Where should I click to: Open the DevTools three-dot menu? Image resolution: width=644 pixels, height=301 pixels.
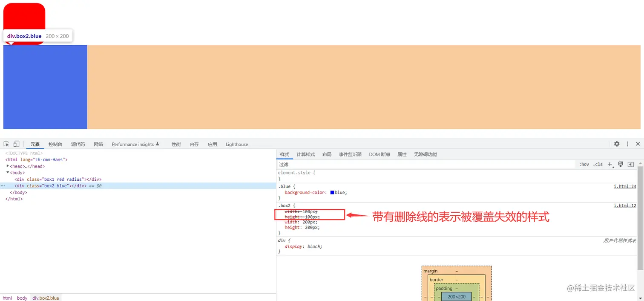pyautogui.click(x=627, y=144)
